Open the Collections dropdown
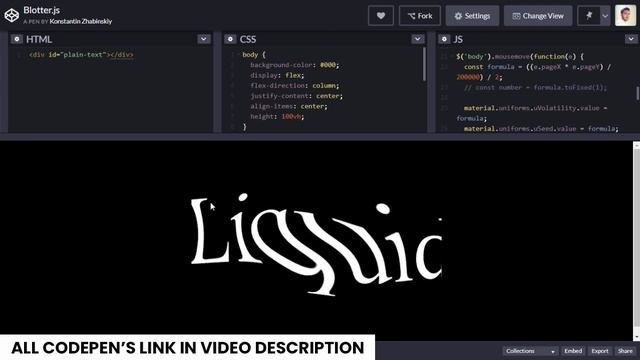The width and height of the screenshot is (640, 360). click(x=530, y=351)
